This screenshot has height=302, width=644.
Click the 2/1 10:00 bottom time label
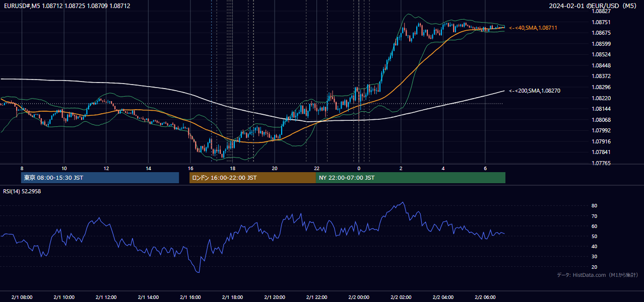tap(64, 297)
